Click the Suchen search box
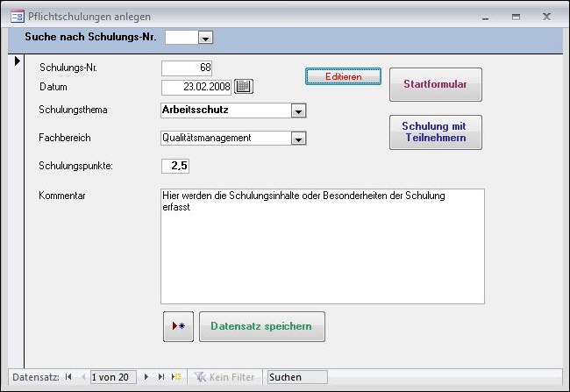This screenshot has height=392, width=570. (x=297, y=377)
